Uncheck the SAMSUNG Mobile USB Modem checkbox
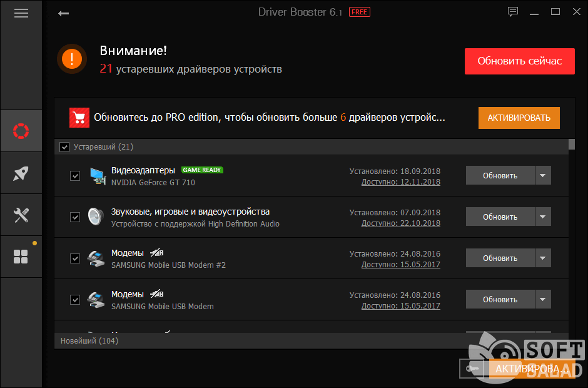The width and height of the screenshot is (588, 388). point(75,299)
